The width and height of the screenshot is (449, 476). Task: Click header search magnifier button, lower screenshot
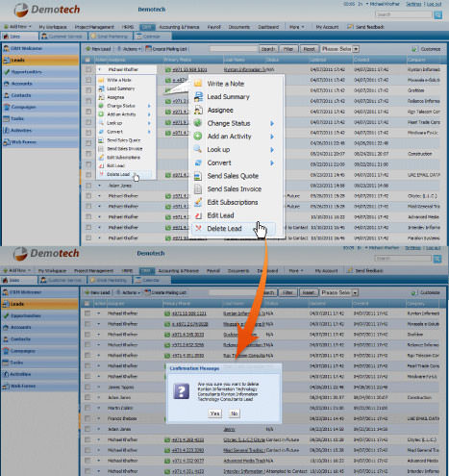[437, 259]
